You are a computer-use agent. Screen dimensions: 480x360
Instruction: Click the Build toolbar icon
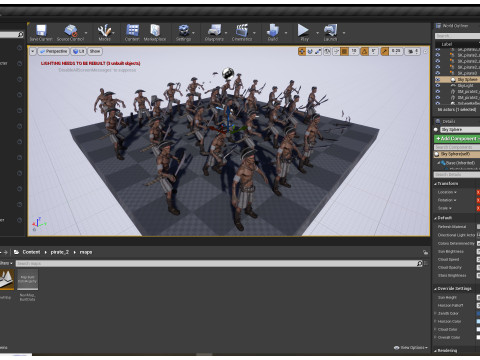point(273,33)
